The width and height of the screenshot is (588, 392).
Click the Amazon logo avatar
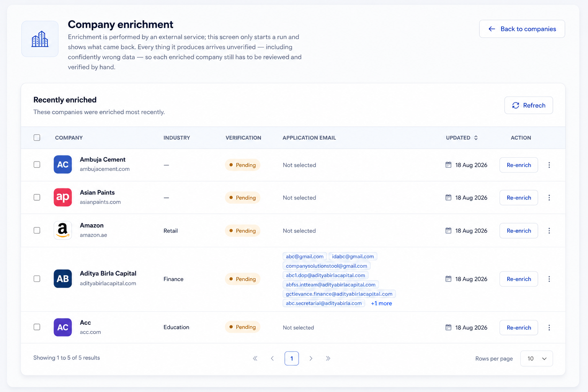coord(63,230)
